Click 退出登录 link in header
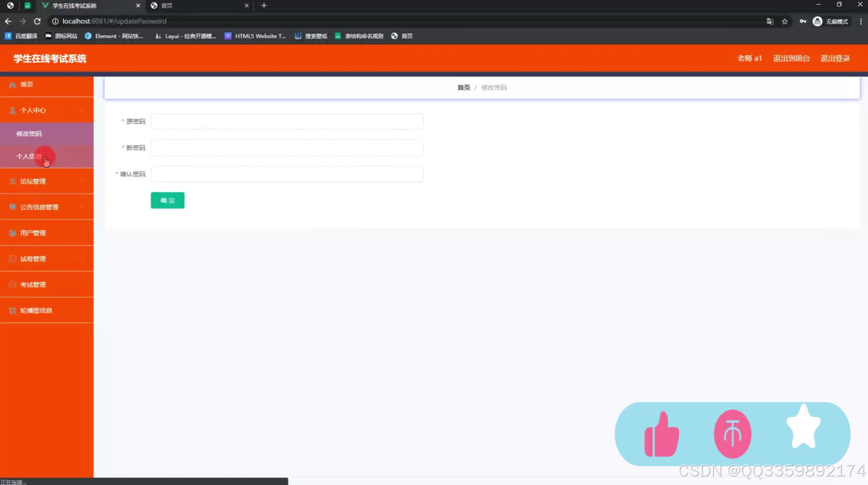The width and height of the screenshot is (868, 485). [835, 58]
